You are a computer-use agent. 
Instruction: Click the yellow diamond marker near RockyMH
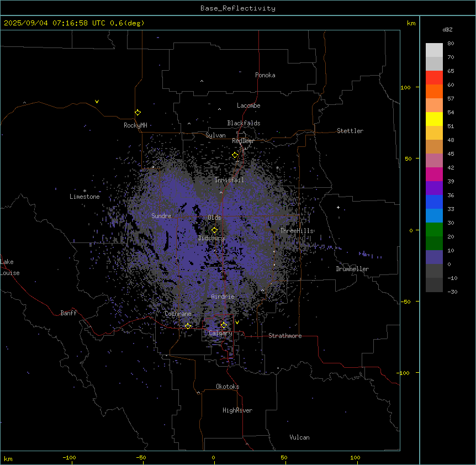coord(138,113)
